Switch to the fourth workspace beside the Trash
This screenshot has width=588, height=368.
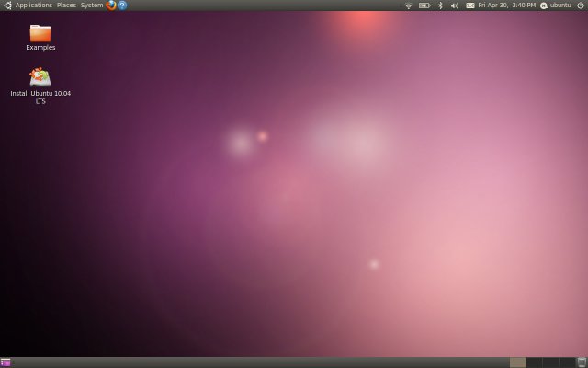tap(568, 362)
